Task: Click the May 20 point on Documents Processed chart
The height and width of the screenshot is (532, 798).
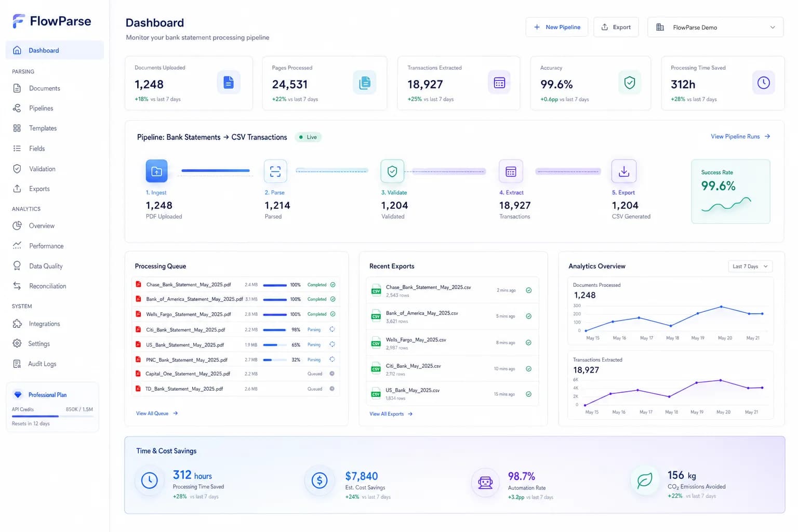Action: [x=721, y=307]
